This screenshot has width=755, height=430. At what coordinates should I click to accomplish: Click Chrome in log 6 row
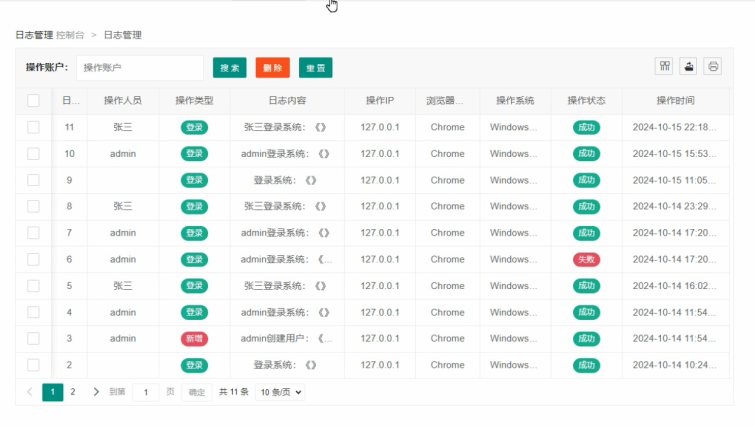tap(447, 260)
